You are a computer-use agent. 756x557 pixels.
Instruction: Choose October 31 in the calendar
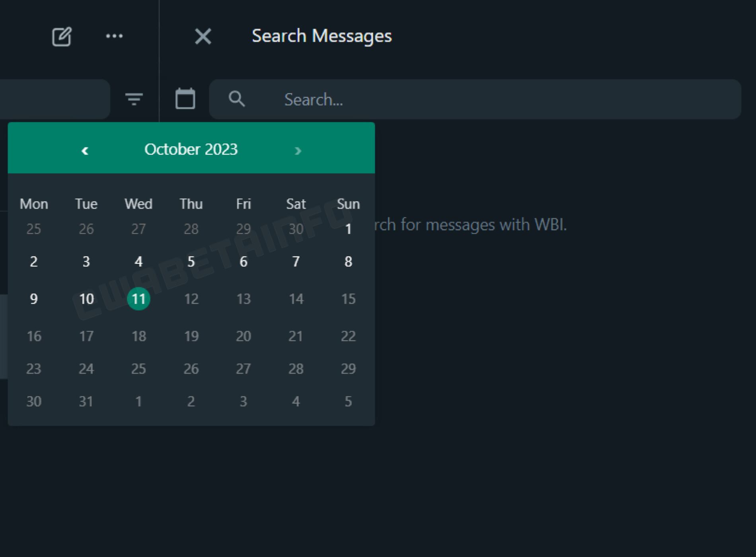(x=86, y=401)
